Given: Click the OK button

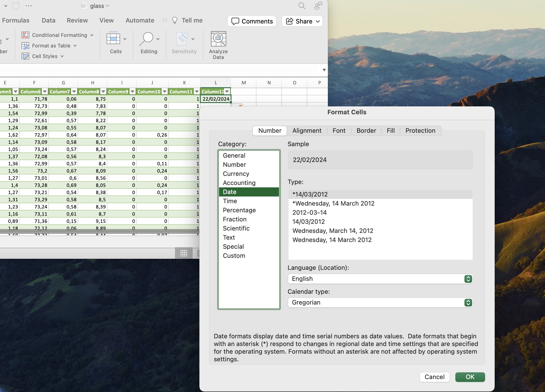Looking at the screenshot, I should 470,377.
